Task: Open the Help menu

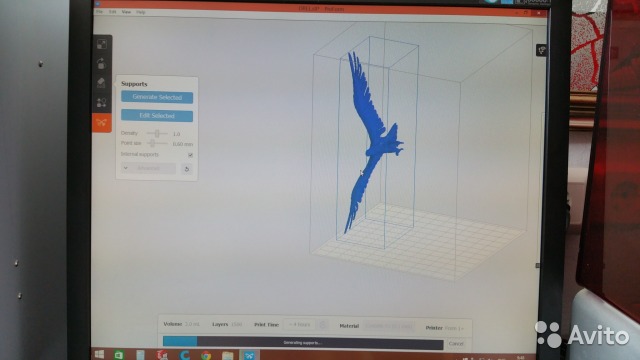Action: (x=141, y=12)
